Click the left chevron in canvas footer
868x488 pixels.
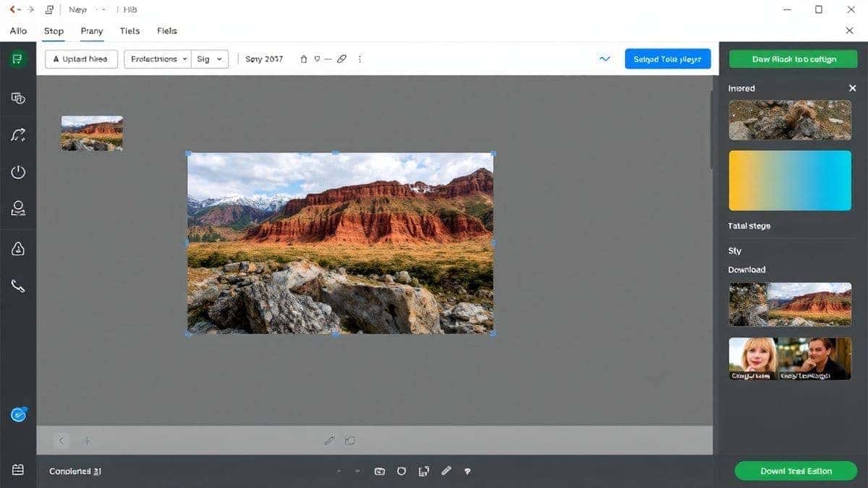(x=61, y=440)
